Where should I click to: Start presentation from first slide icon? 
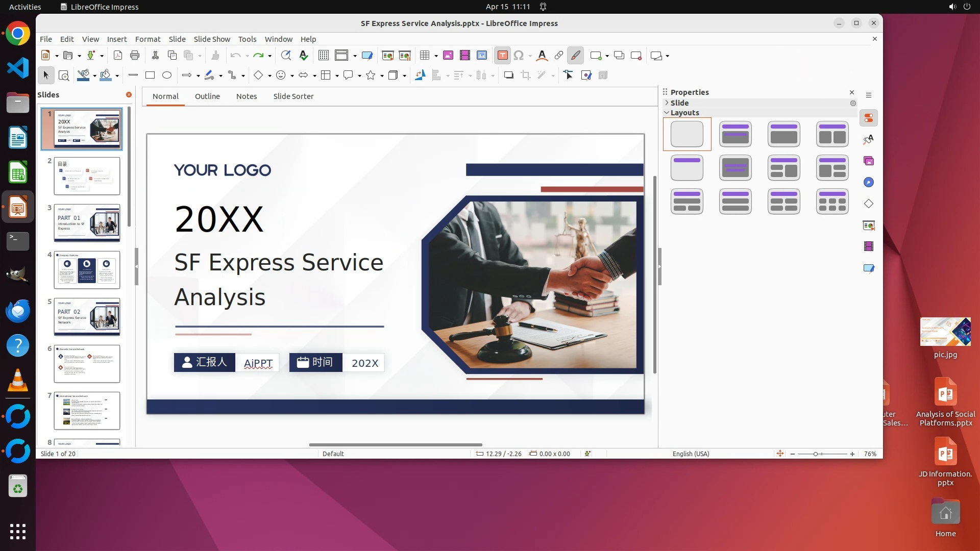[x=388, y=56]
